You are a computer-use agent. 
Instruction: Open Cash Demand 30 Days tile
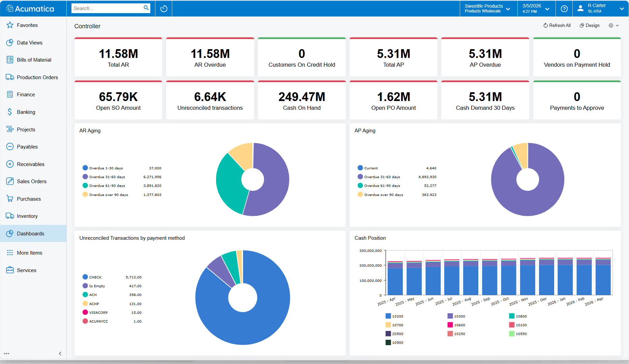[x=485, y=100]
